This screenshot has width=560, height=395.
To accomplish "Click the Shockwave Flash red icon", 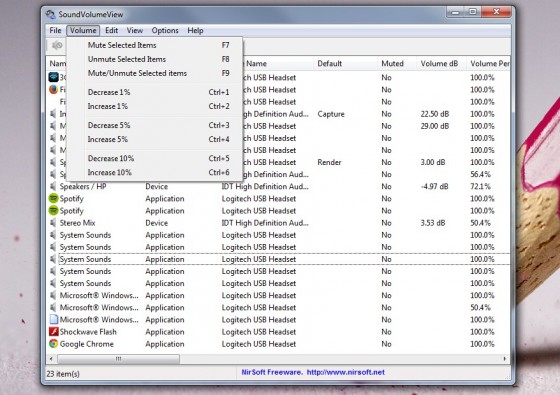I will pos(54,331).
